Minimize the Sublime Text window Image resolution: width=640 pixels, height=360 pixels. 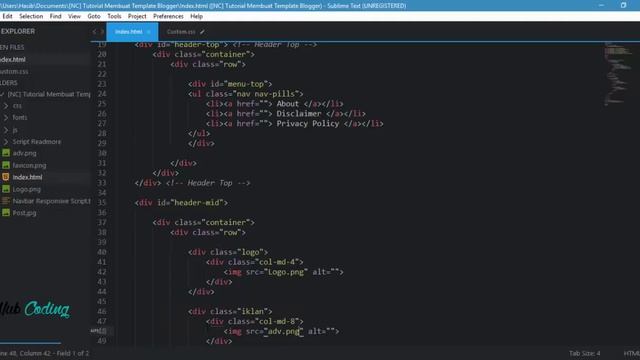(x=601, y=5)
